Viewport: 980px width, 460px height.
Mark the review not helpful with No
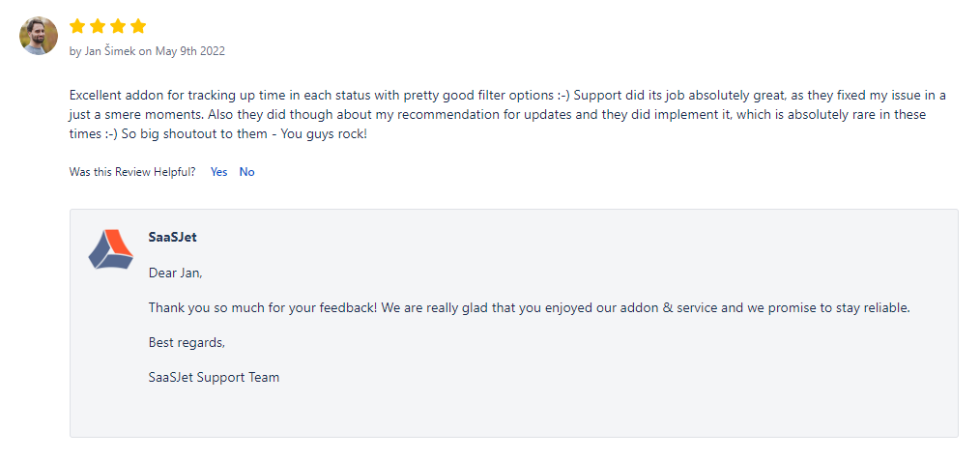(x=246, y=172)
